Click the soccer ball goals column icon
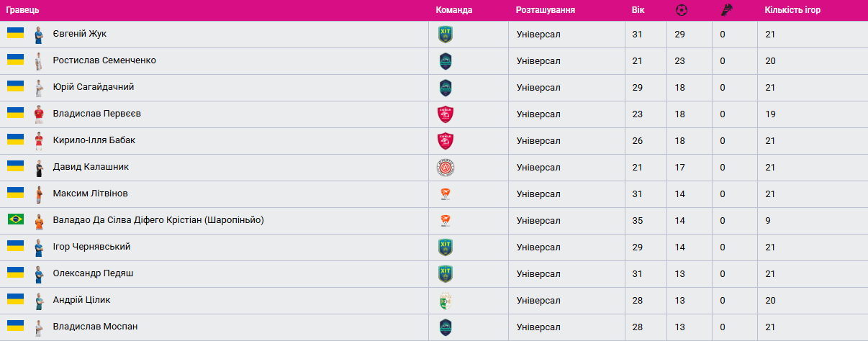 pyautogui.click(x=682, y=10)
